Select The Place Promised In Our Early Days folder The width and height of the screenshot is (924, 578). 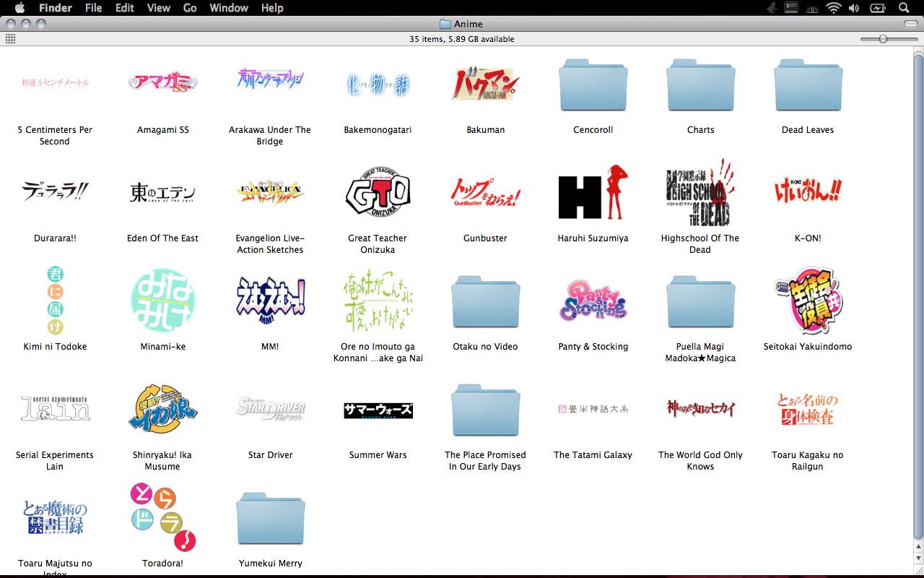click(486, 411)
